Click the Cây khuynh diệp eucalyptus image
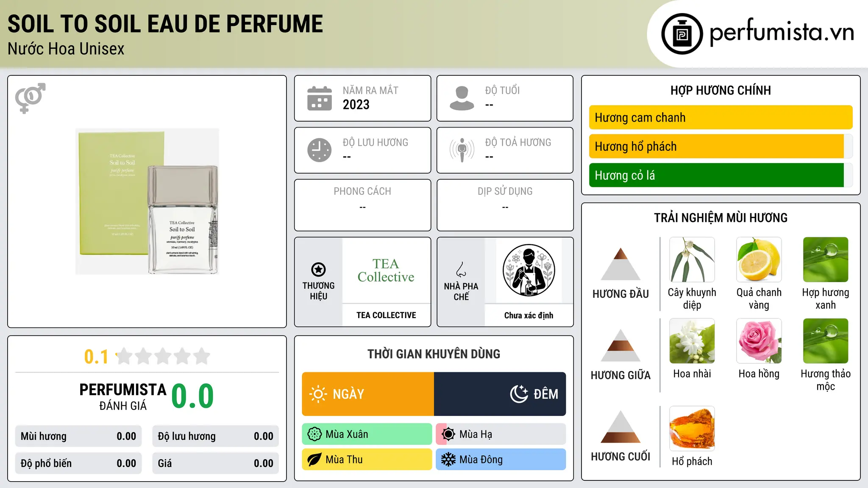This screenshot has width=868, height=488. 692,260
